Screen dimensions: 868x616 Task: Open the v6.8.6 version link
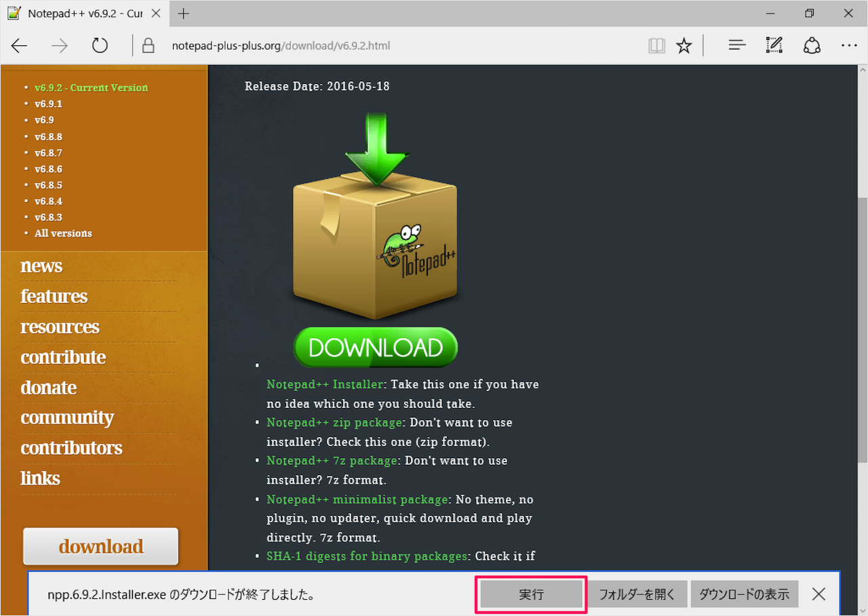(48, 169)
